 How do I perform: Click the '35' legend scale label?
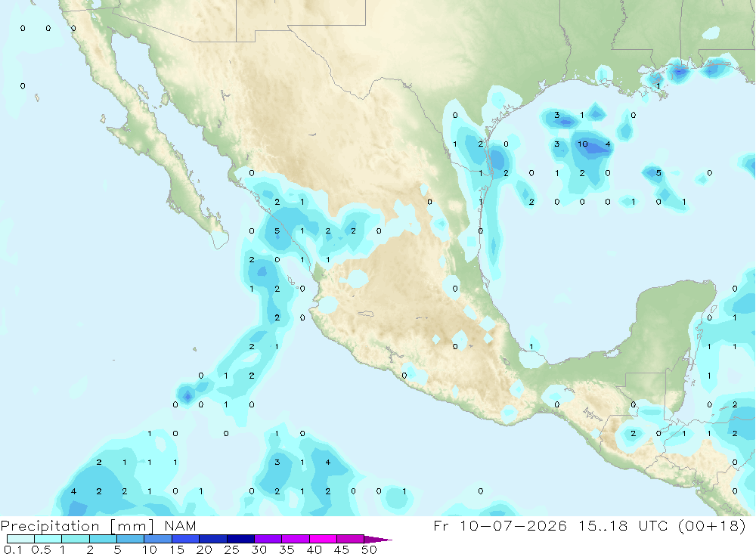287,549
